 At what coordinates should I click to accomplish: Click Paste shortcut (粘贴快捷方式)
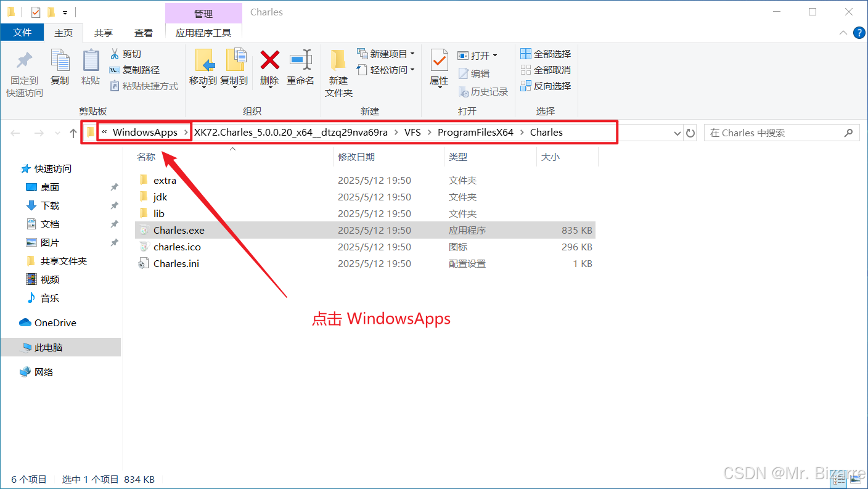(x=144, y=86)
